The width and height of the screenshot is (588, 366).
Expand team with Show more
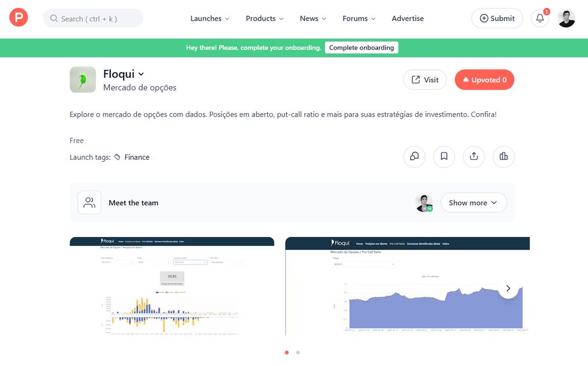pyautogui.click(x=473, y=202)
